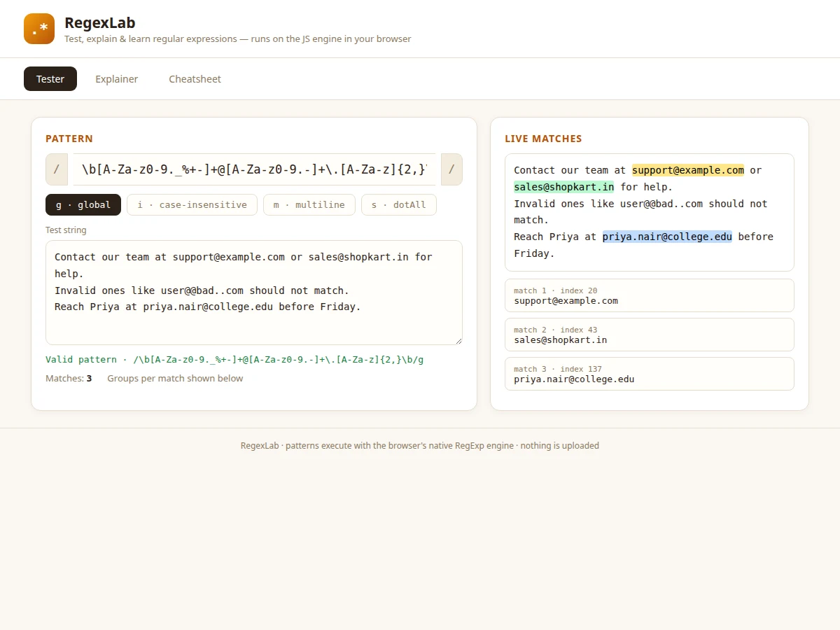Click the 'Matches: 3' count text

(x=69, y=378)
